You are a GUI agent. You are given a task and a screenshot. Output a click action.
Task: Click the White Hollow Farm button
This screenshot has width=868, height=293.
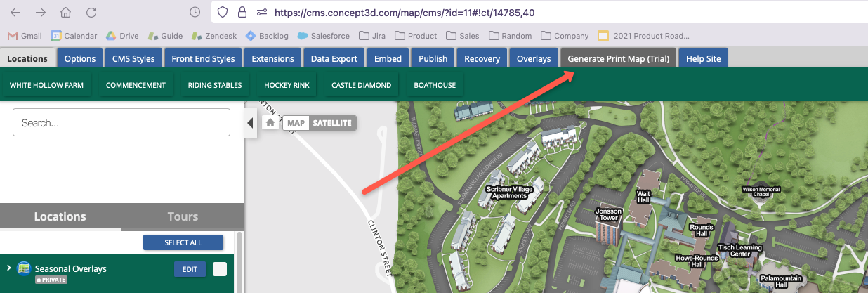click(x=46, y=85)
